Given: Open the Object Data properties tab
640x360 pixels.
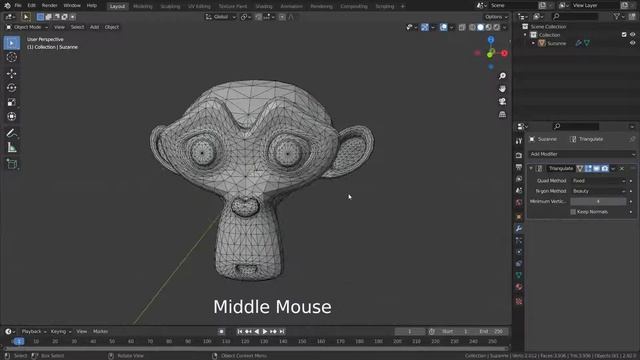Looking at the screenshot, I should pos(519,275).
